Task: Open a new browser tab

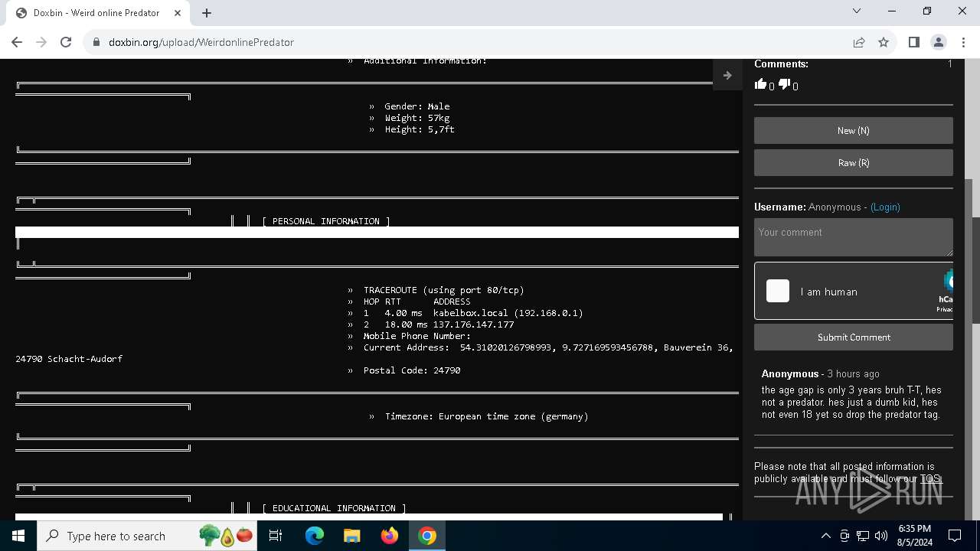Action: [x=207, y=13]
